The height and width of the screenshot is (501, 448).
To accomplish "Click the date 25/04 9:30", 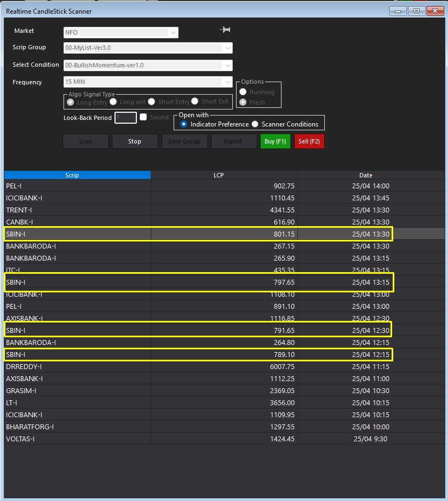I will point(370,439).
